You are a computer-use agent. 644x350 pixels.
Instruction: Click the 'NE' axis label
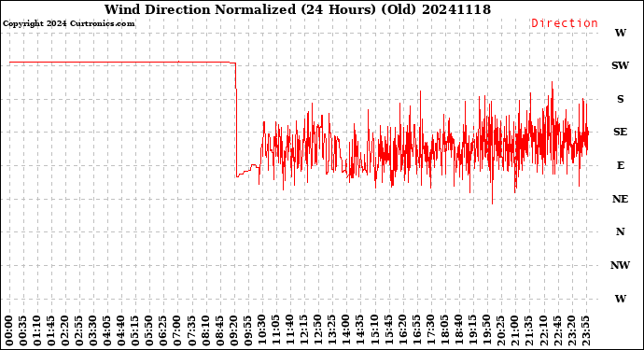(620, 199)
